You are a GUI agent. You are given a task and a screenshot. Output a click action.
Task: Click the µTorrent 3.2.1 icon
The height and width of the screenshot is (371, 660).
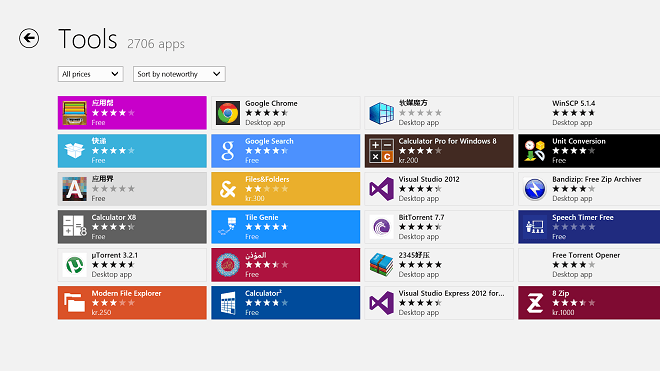pyautogui.click(x=75, y=265)
